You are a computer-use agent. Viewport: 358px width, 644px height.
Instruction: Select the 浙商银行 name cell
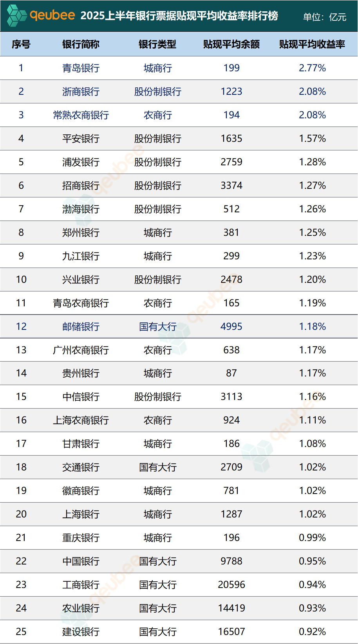pyautogui.click(x=81, y=92)
